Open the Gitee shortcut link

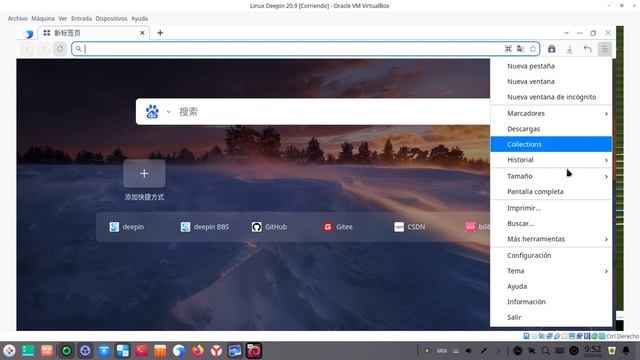[338, 227]
